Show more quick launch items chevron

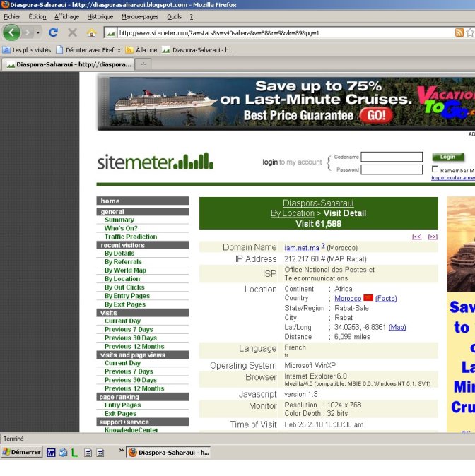click(121, 450)
